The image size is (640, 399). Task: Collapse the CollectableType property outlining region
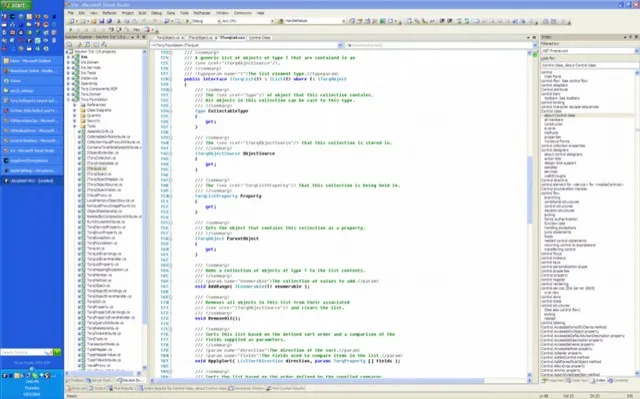pyautogui.click(x=171, y=111)
